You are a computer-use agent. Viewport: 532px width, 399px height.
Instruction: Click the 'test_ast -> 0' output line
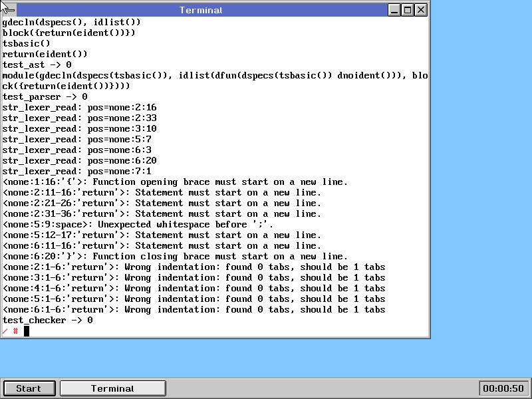tap(37, 65)
